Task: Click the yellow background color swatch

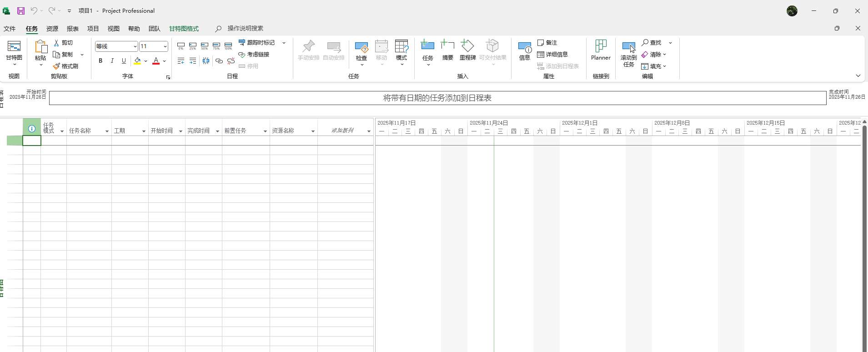Action: (137, 61)
